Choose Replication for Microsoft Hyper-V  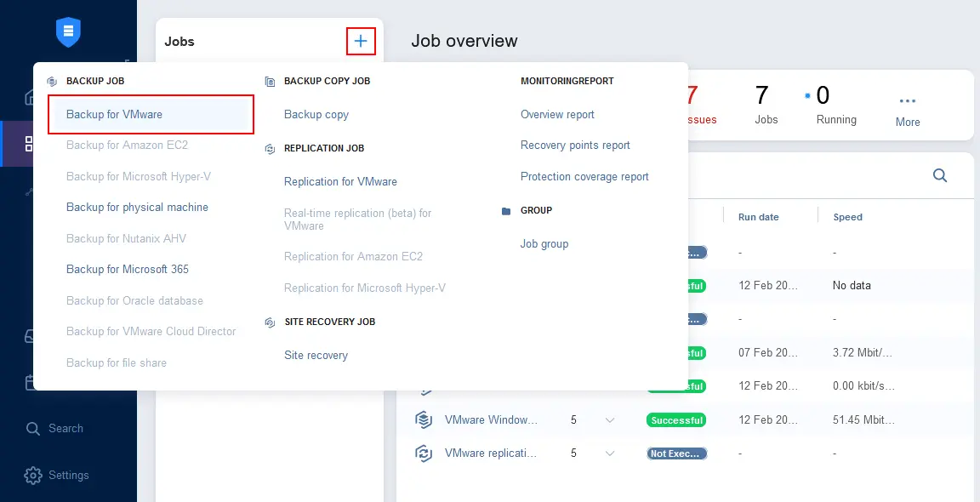click(x=365, y=288)
